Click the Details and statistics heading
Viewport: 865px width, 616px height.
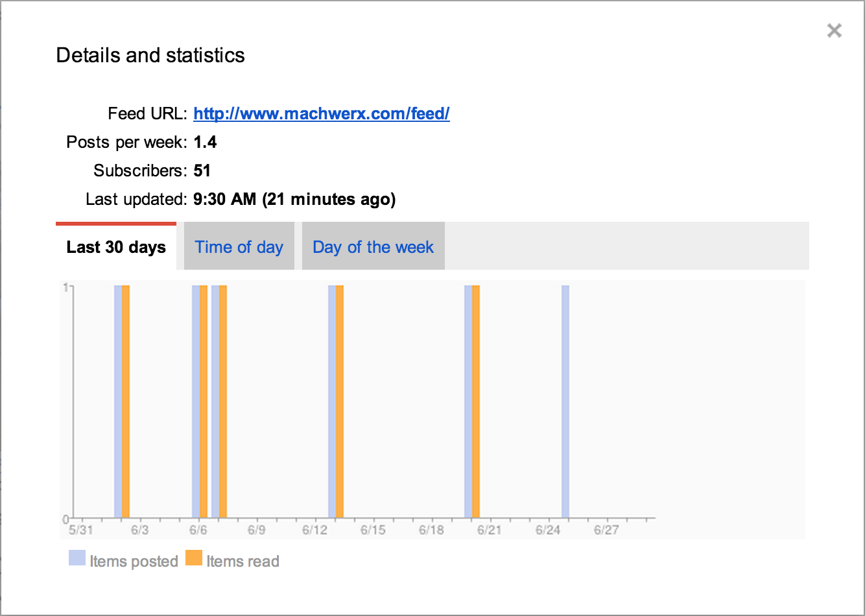point(150,55)
